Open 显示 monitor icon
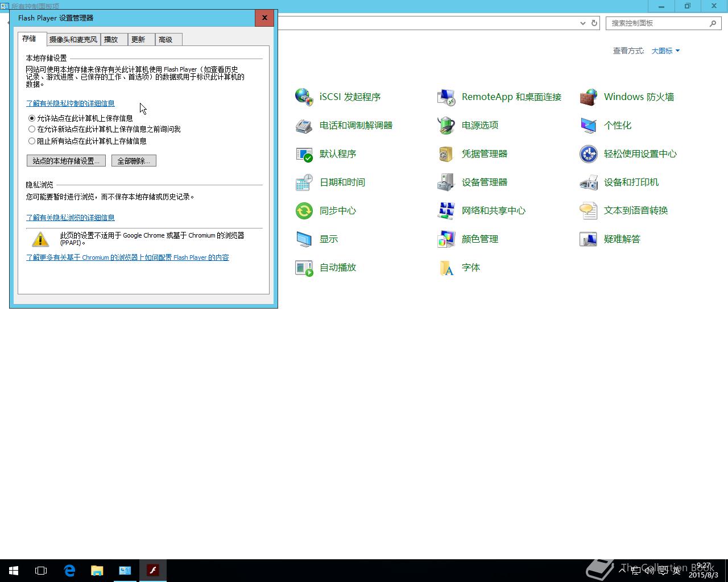This screenshot has height=582, width=728. [x=304, y=239]
